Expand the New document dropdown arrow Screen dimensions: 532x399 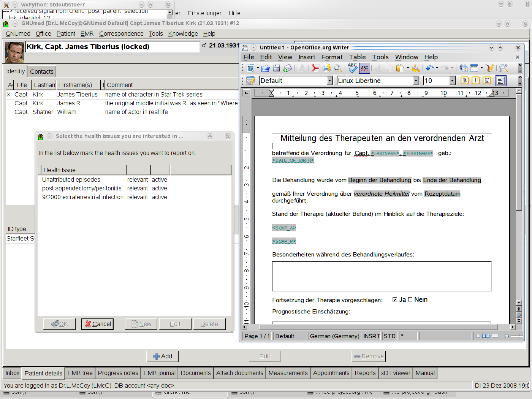coord(258,68)
